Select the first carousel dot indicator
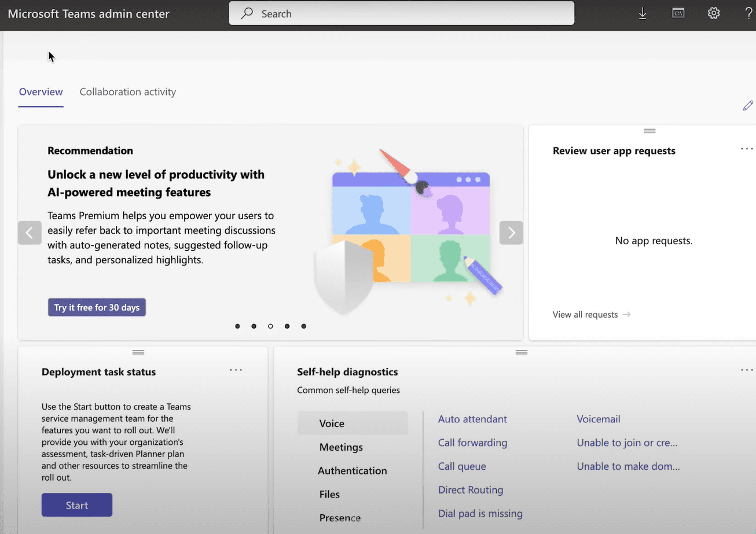This screenshot has height=534, width=756. pyautogui.click(x=237, y=326)
